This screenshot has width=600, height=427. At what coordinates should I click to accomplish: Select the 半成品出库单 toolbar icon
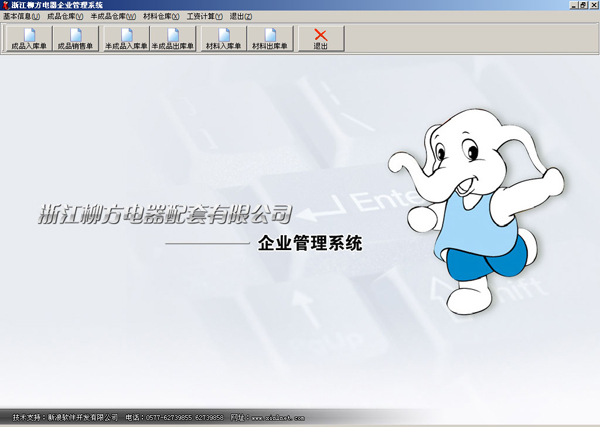click(x=173, y=39)
